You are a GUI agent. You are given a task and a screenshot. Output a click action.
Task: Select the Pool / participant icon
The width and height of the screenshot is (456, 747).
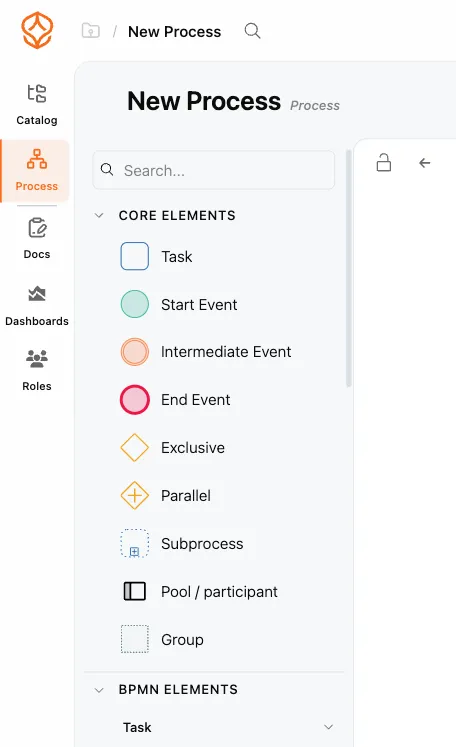pyautogui.click(x=134, y=591)
